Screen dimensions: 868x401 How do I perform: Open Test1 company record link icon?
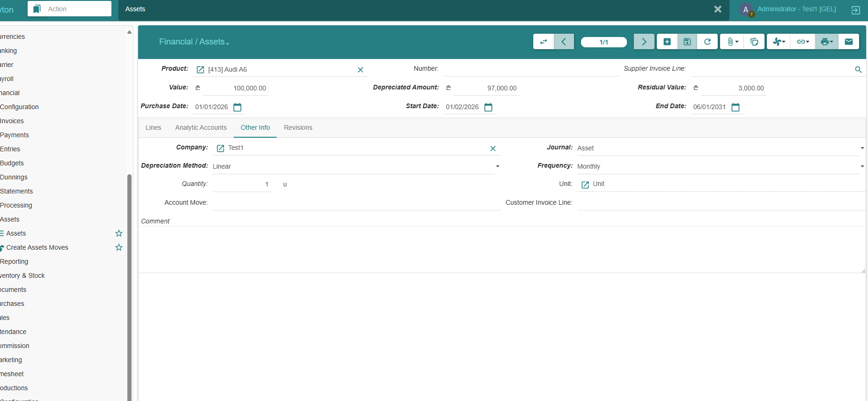pyautogui.click(x=221, y=149)
